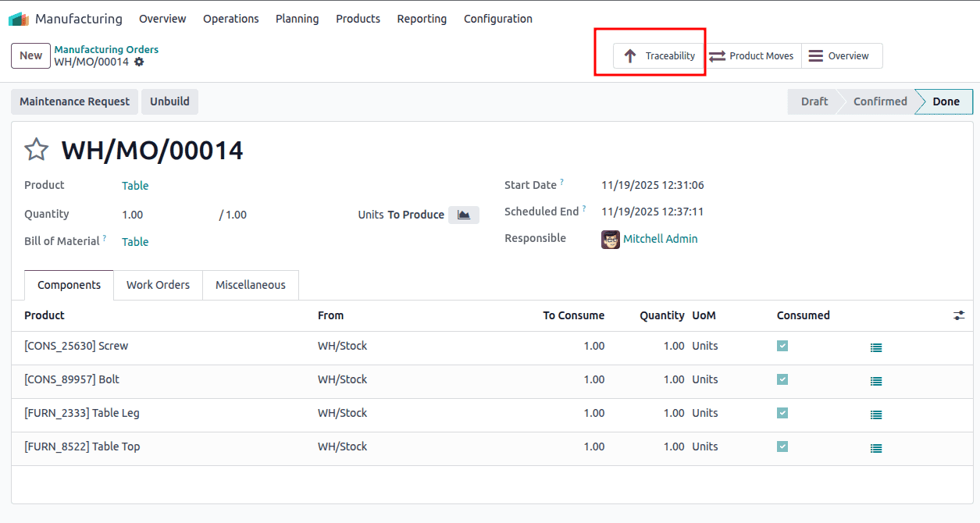Switch to the Work Orders tab

tap(158, 285)
